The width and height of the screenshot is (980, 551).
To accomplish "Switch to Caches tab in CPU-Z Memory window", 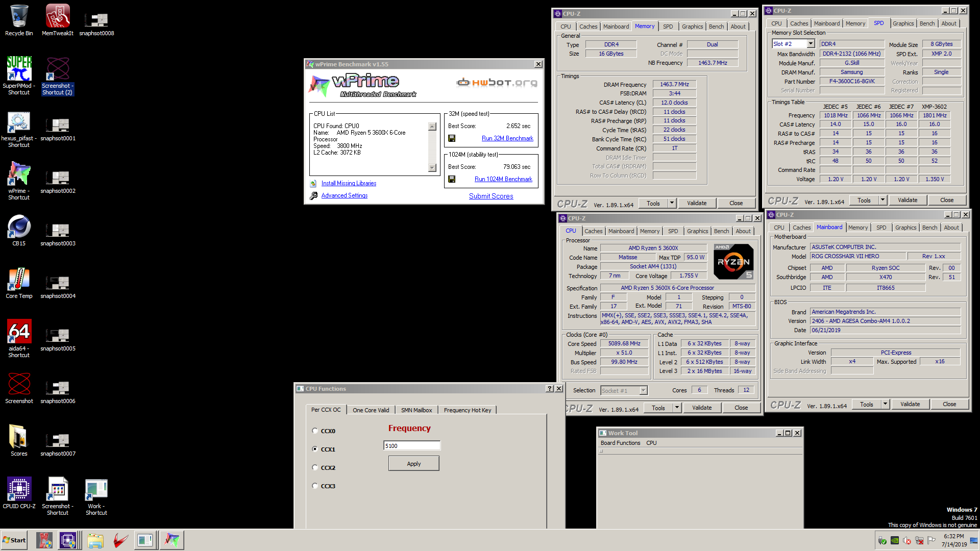I will tap(588, 27).
